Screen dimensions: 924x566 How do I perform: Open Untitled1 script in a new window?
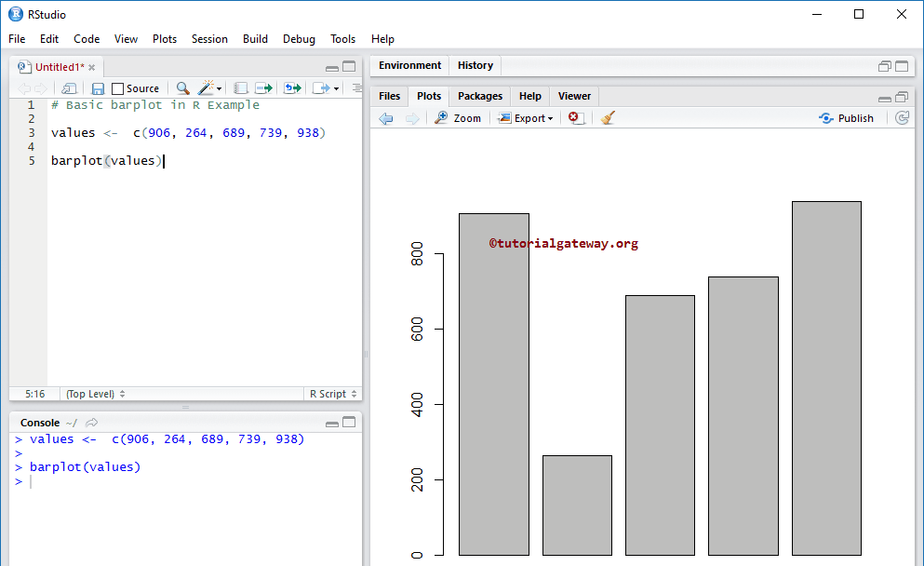tap(67, 88)
